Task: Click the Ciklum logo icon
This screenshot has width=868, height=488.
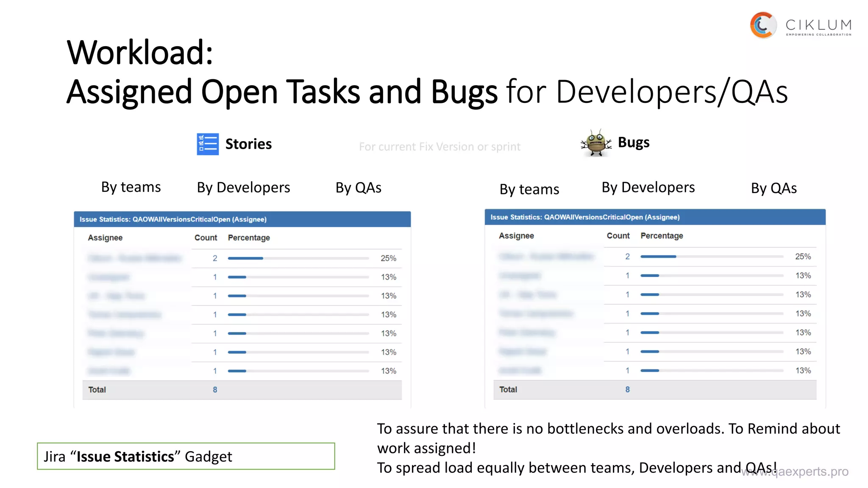Action: click(763, 25)
